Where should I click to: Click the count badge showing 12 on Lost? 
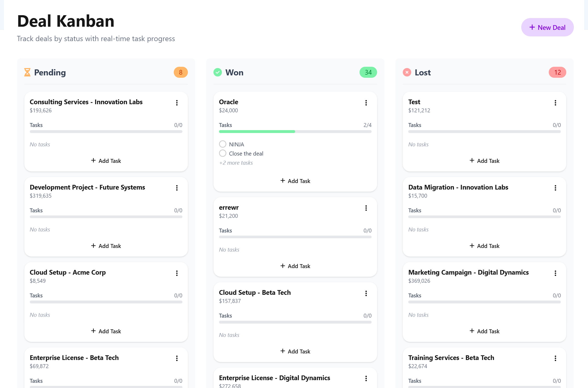[557, 72]
